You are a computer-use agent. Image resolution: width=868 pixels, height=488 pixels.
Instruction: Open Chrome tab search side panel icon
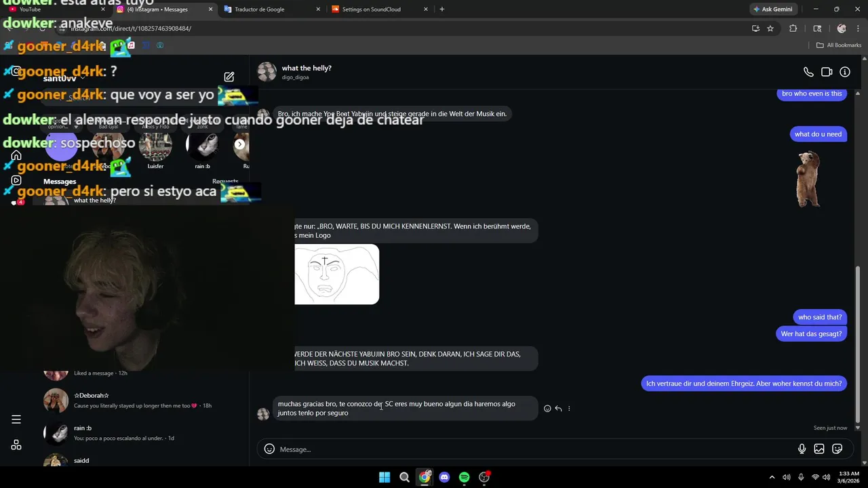[817, 28]
